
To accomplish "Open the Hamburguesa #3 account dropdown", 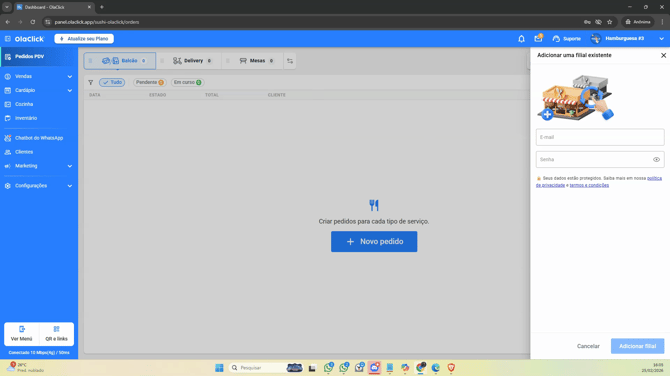I will pos(627,39).
